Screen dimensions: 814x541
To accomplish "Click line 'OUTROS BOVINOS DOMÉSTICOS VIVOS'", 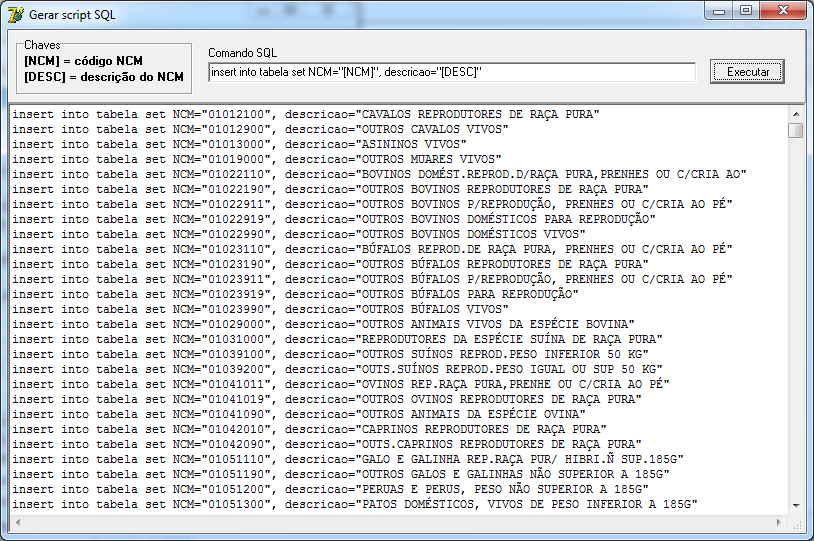I will coord(299,235).
